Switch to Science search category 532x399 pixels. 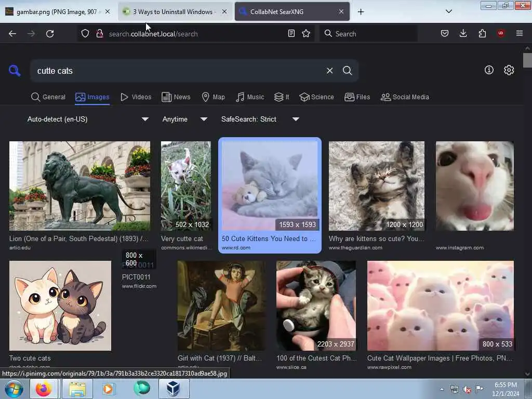pos(316,97)
